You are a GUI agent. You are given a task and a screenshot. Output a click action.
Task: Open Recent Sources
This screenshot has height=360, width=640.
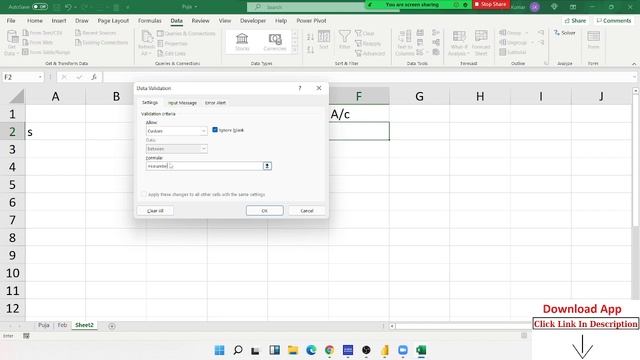pos(96,33)
